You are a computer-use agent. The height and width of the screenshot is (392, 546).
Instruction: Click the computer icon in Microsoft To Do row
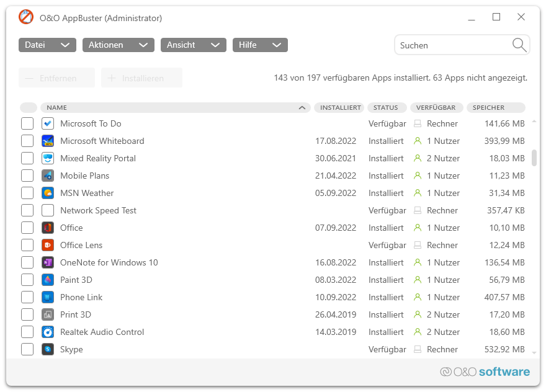click(417, 123)
